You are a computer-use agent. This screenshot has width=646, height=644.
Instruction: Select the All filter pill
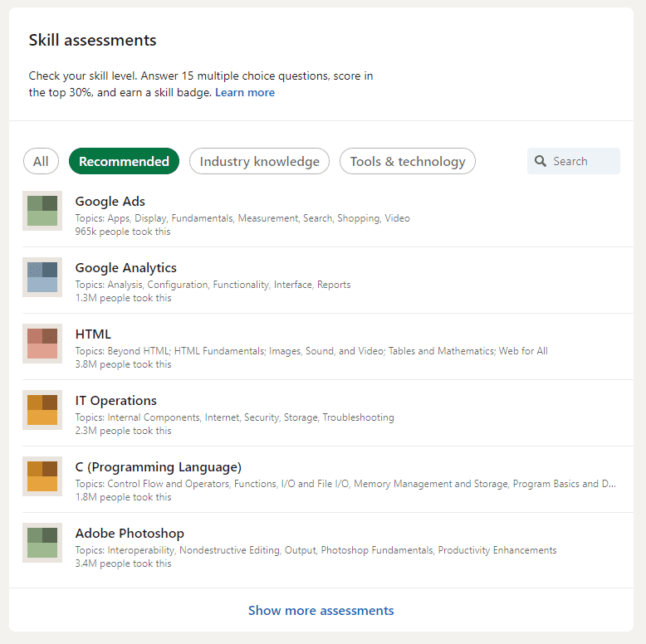pyautogui.click(x=41, y=161)
